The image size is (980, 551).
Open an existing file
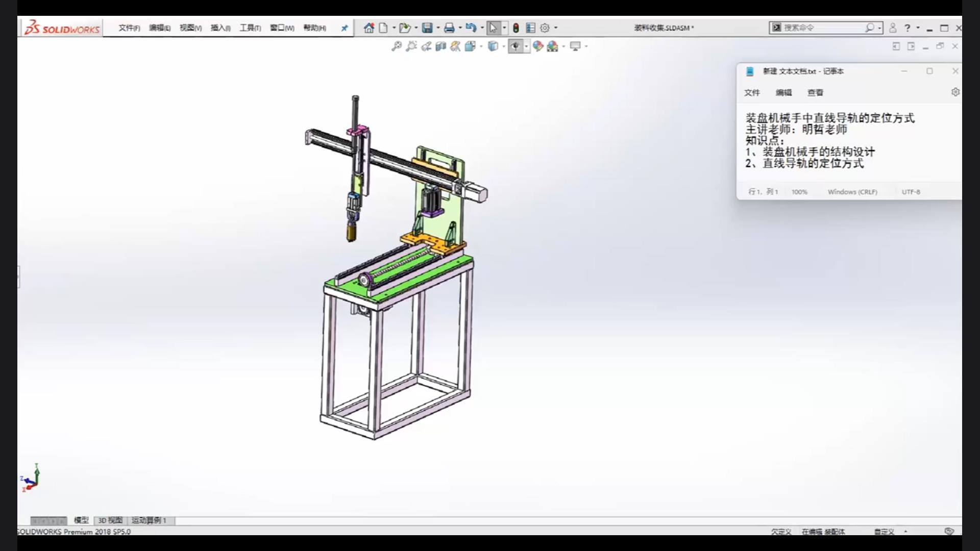(x=405, y=28)
